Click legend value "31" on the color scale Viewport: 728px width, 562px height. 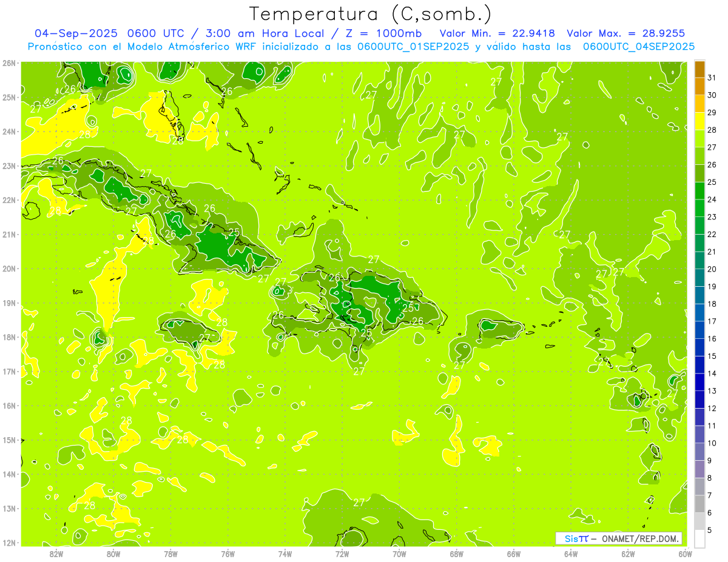(712, 78)
